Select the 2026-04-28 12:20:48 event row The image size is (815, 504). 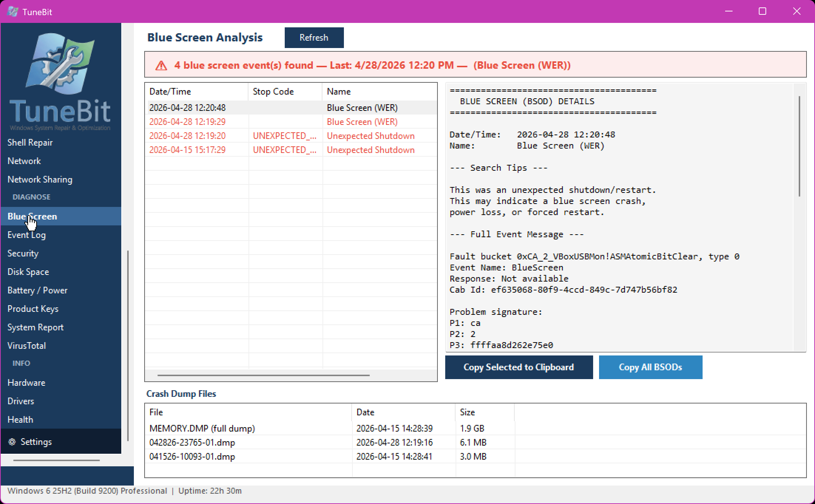pos(291,108)
